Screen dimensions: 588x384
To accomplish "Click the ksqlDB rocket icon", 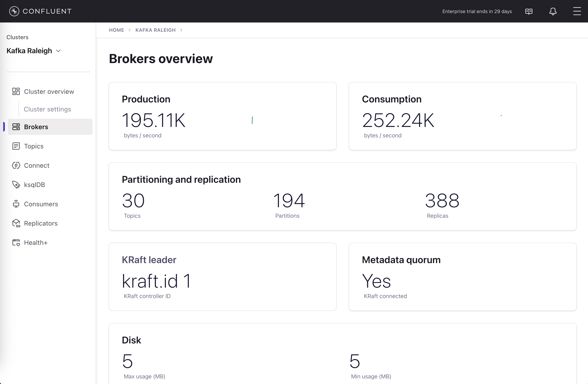I will [16, 185].
